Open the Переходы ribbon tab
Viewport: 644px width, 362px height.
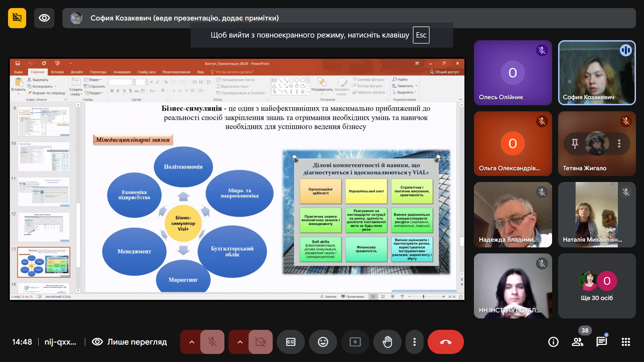coord(98,72)
